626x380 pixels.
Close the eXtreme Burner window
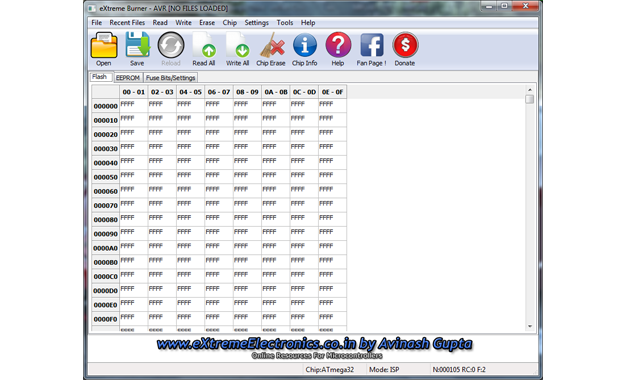[x=525, y=6]
